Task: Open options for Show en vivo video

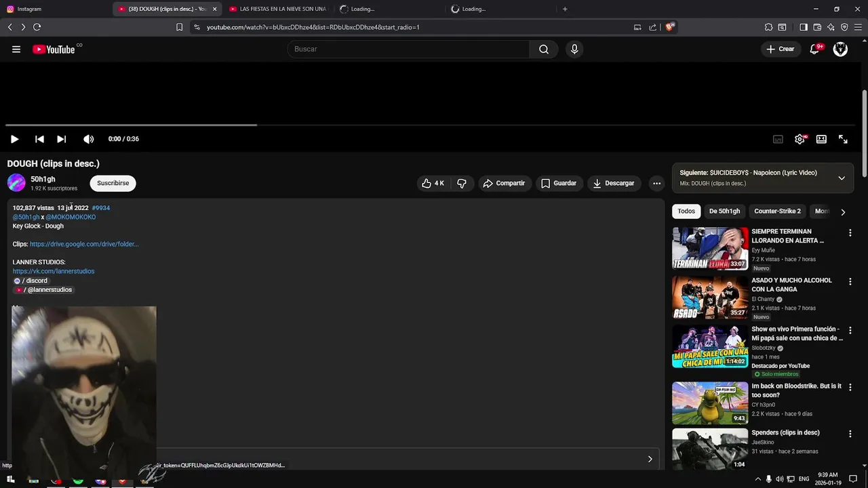Action: [850, 331]
